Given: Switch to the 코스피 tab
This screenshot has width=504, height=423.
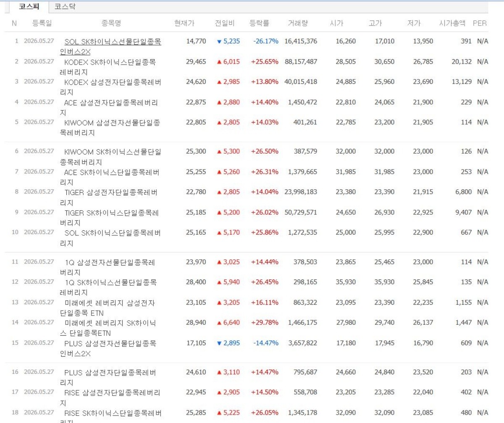Looking at the screenshot, I should tap(29, 7).
